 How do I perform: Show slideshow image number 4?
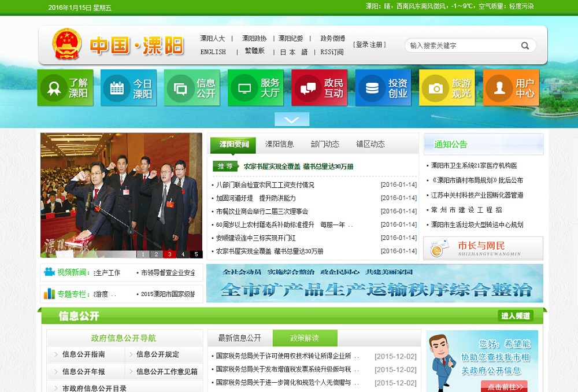tap(183, 254)
